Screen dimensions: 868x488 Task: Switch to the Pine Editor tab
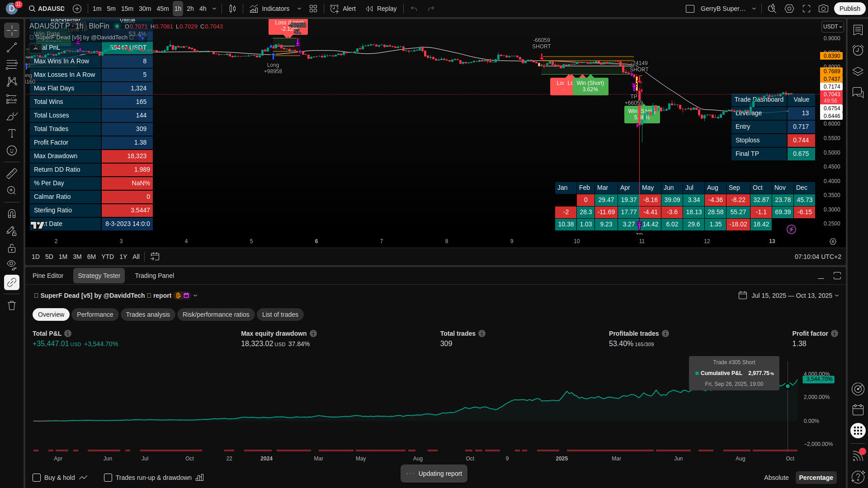tap(48, 276)
